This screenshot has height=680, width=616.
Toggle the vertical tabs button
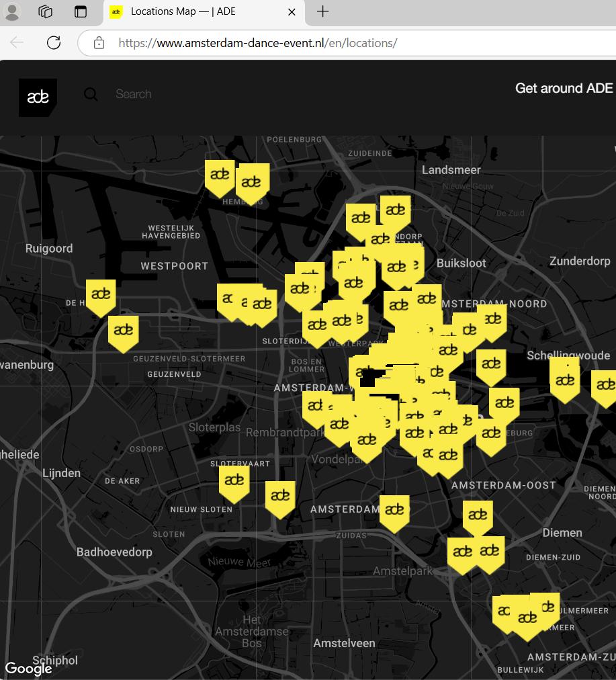point(81,11)
